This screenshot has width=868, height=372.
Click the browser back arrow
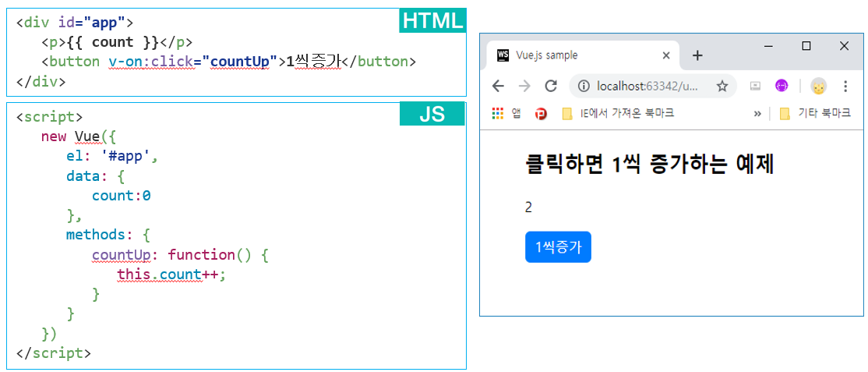pos(498,86)
